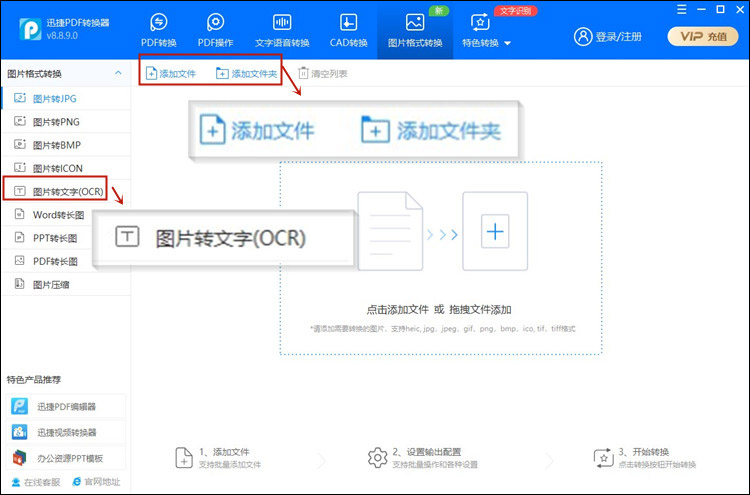
Task: Click the PDF转长图 image icon
Action: 19,261
